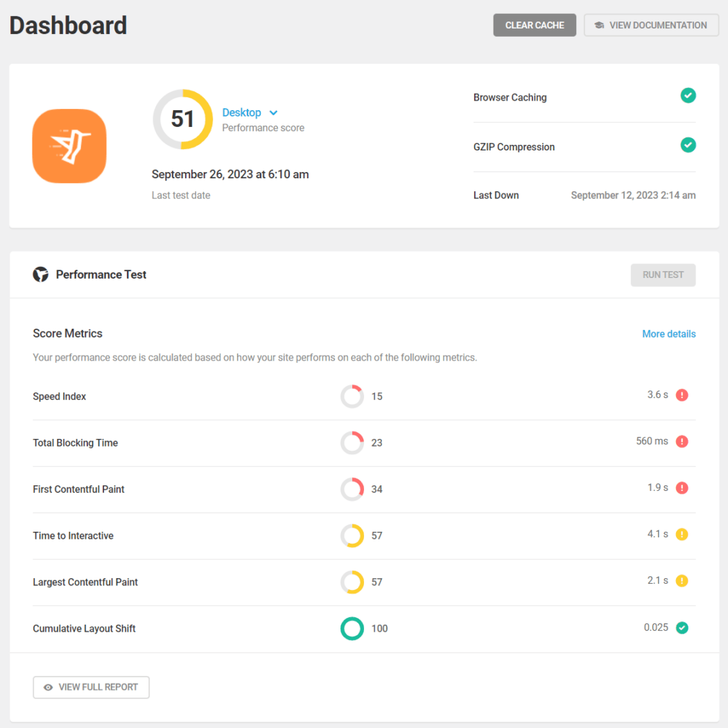Click the yellow warning icon for Time to Interactive
728x728 pixels.
click(x=682, y=534)
